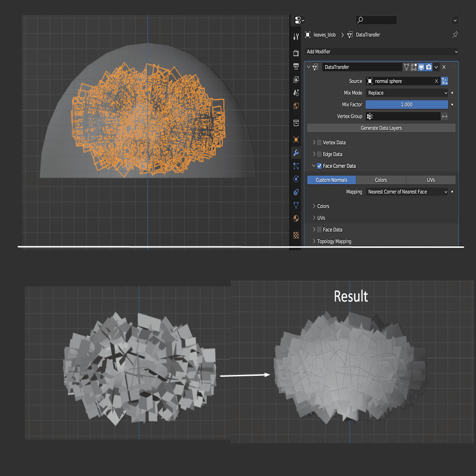Toggle modifier Edit Mode display
The width and height of the screenshot is (476, 476).
[x=414, y=67]
